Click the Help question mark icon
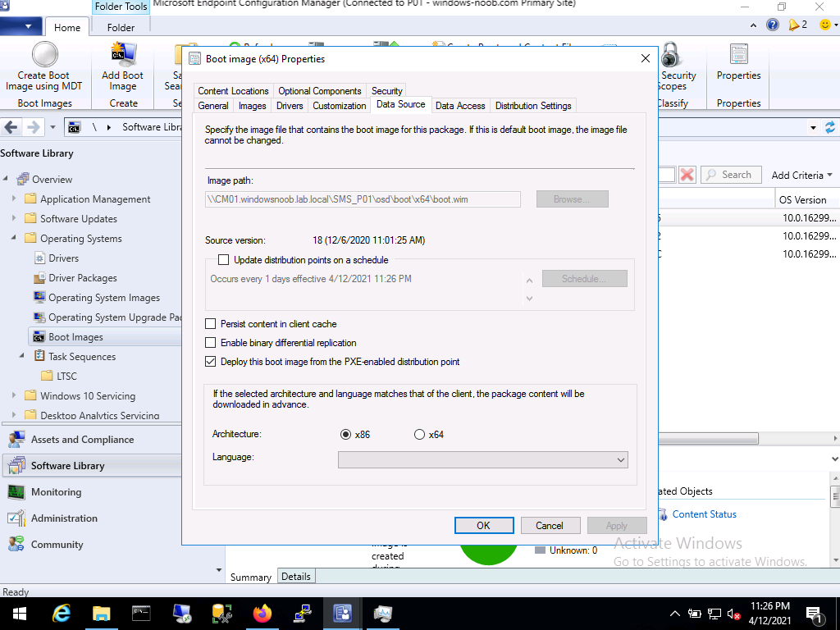This screenshot has height=630, width=840. [x=773, y=25]
